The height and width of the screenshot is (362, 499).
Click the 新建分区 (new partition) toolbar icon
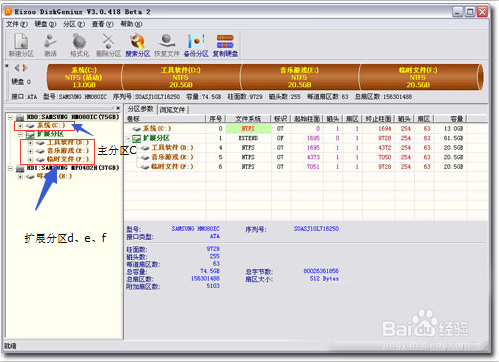tap(21, 45)
